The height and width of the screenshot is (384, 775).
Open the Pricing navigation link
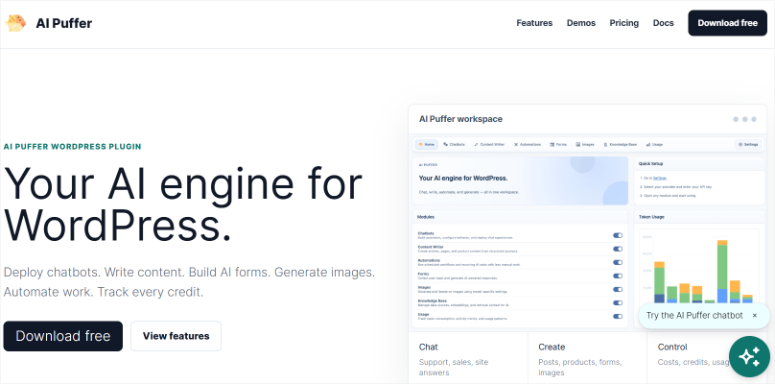tap(624, 23)
